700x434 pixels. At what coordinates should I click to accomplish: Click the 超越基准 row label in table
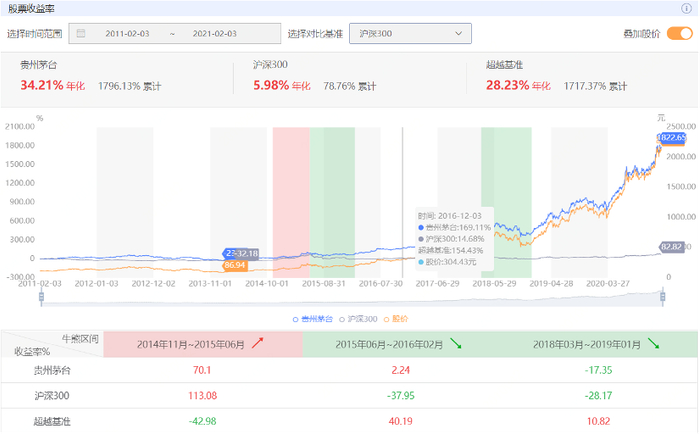[52, 421]
